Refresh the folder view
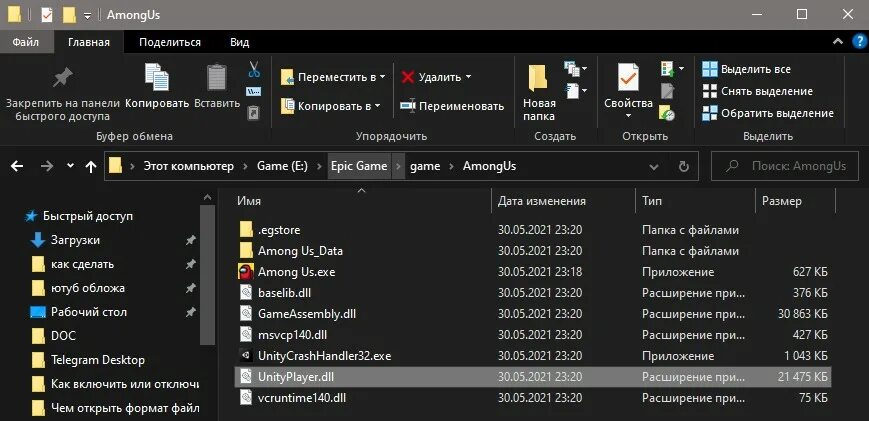 (x=684, y=166)
